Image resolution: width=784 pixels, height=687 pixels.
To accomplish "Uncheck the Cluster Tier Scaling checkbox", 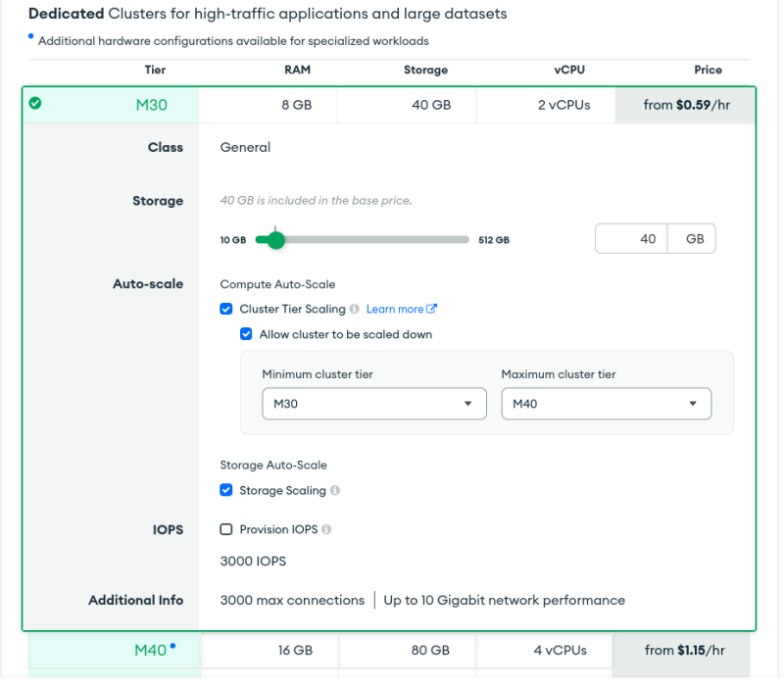I will point(226,310).
